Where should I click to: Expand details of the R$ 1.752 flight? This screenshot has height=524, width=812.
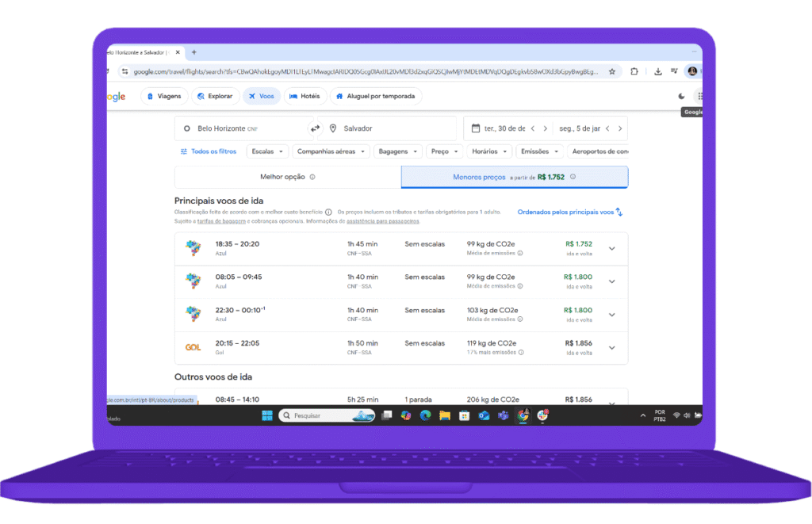611,248
